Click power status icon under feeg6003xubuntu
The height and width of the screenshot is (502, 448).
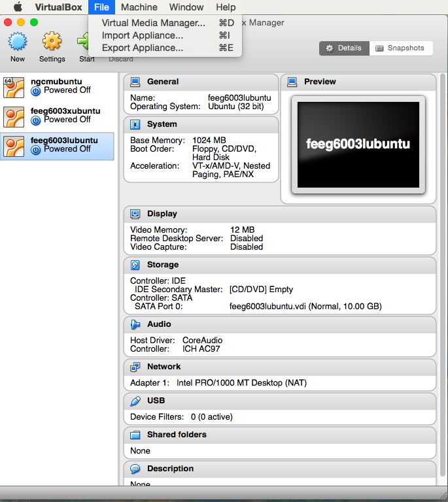tap(35, 121)
